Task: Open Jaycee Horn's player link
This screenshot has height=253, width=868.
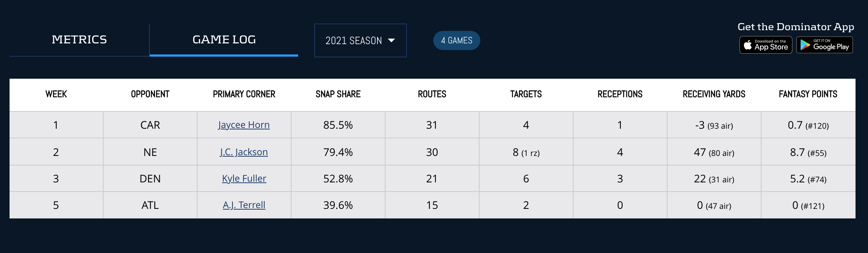Action: coord(244,125)
